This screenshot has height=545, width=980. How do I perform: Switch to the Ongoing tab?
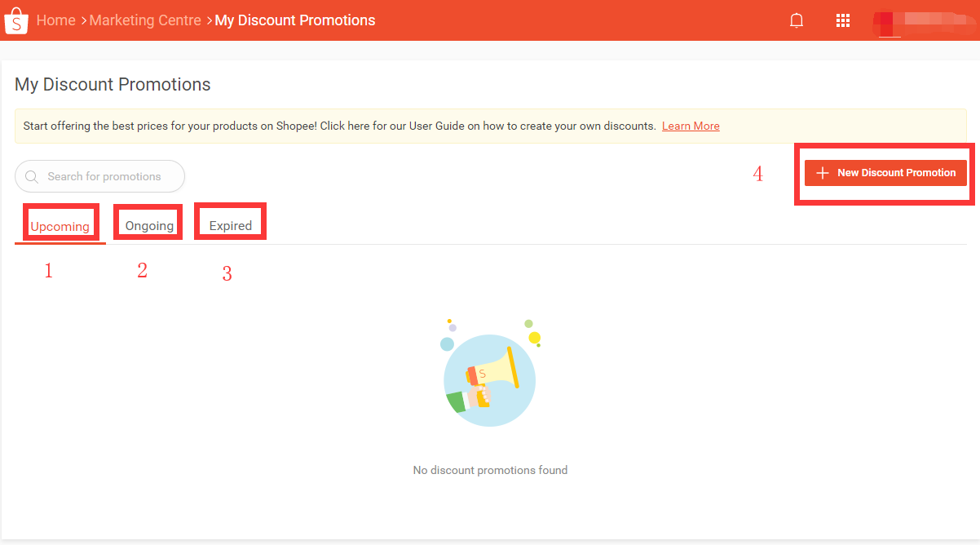[149, 225]
